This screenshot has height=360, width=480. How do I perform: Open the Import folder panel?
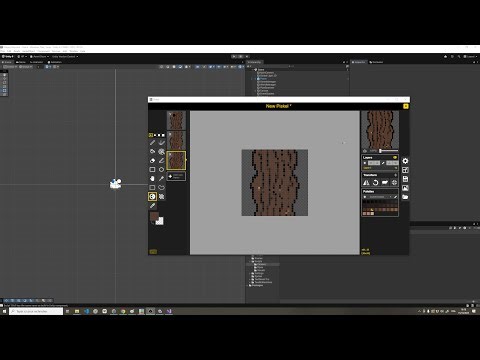(x=405, y=197)
